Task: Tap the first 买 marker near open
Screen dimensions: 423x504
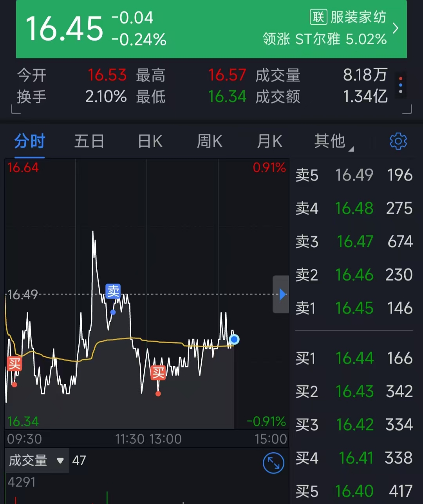Action: point(14,364)
